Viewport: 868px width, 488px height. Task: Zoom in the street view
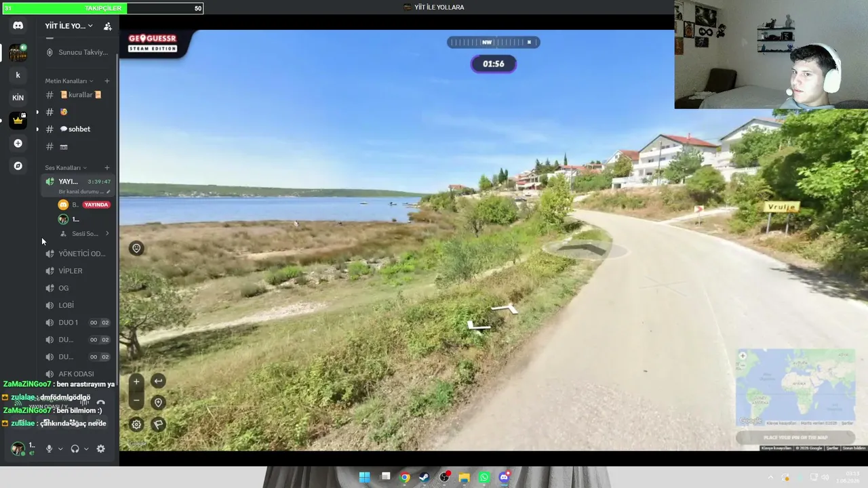[x=136, y=382]
